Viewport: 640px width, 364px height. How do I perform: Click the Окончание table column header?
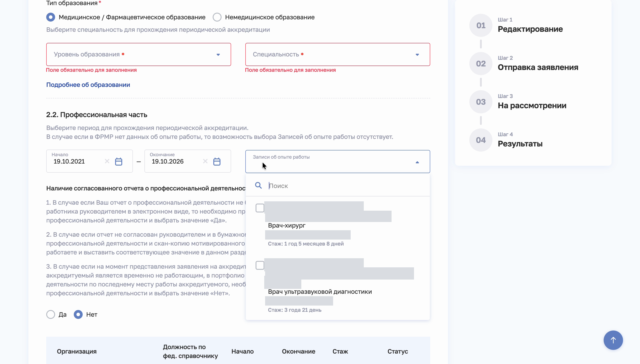pyautogui.click(x=298, y=351)
